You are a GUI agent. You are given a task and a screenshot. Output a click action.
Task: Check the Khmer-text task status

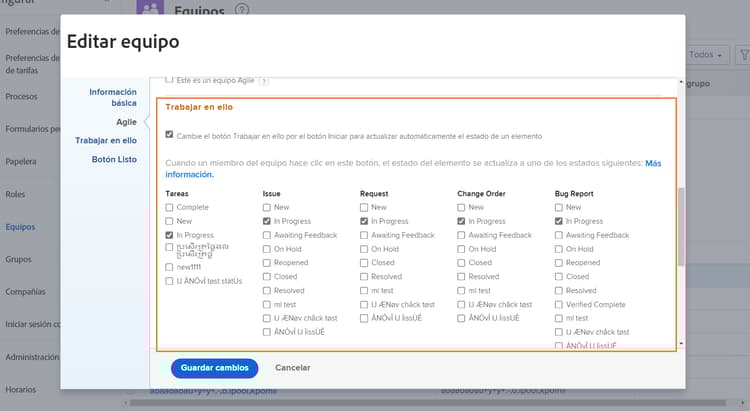[169, 247]
